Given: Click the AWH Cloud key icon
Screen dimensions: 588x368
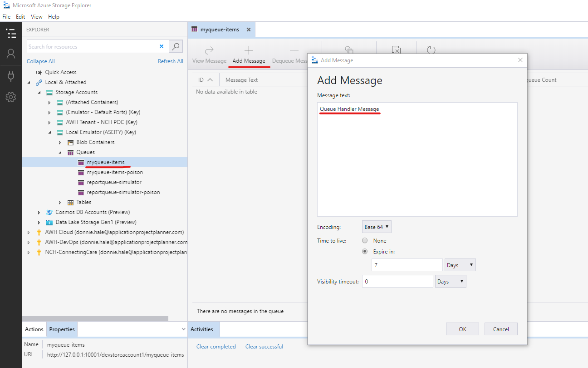Looking at the screenshot, I should click(39, 232).
